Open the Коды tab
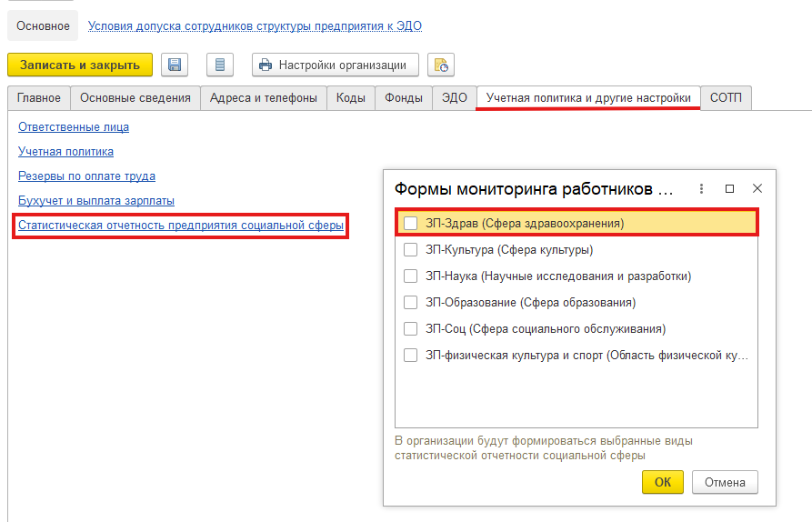812x522 pixels. pos(351,98)
